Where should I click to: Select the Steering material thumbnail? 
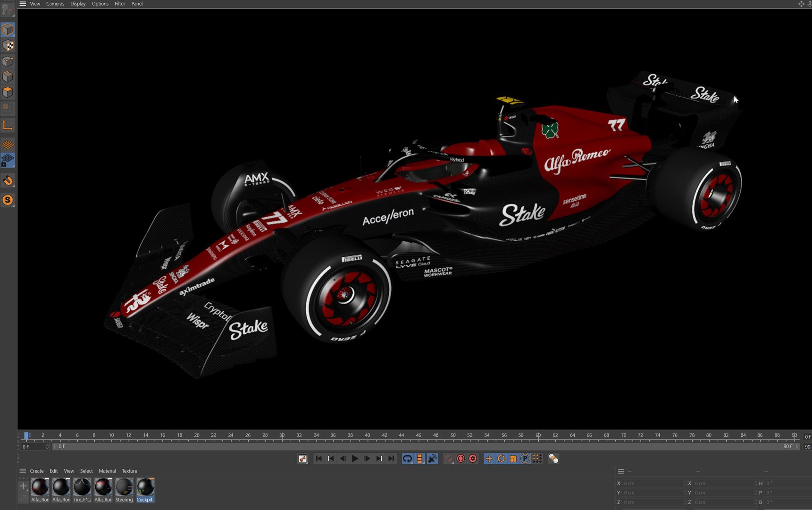point(124,490)
